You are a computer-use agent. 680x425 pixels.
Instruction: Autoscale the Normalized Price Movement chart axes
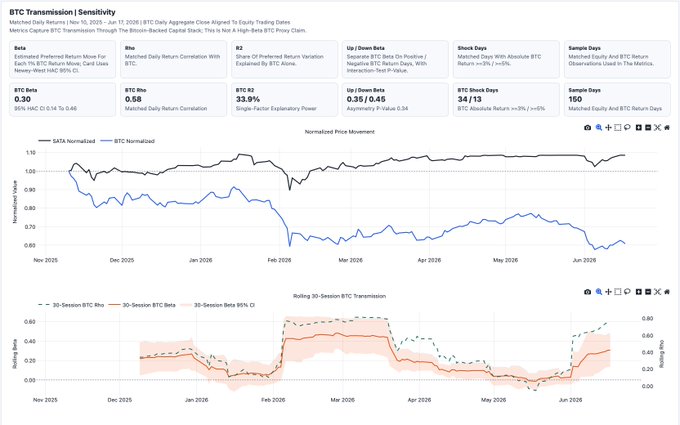(657, 128)
